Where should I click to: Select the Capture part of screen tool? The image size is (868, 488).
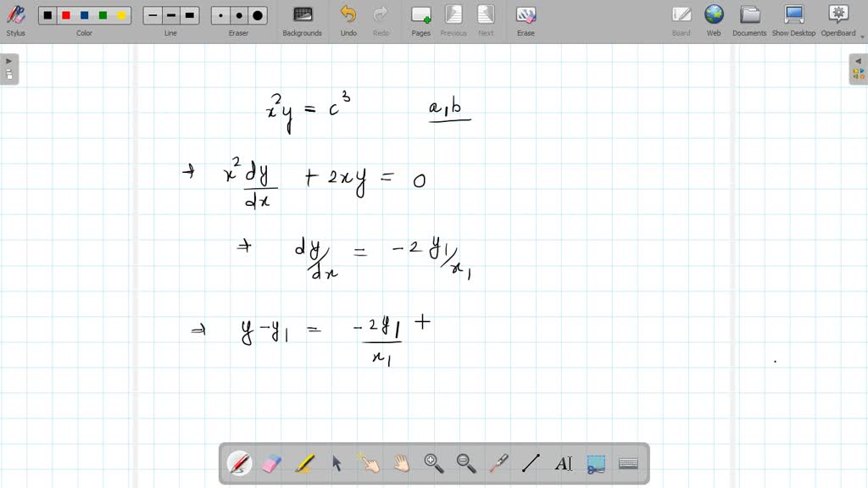tap(596, 463)
